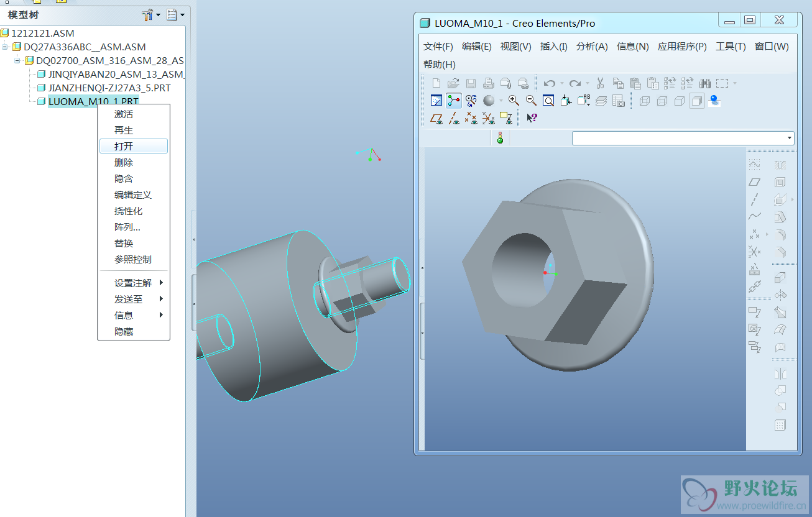Click the Refit view icon
This screenshot has height=517, width=812.
tap(548, 100)
